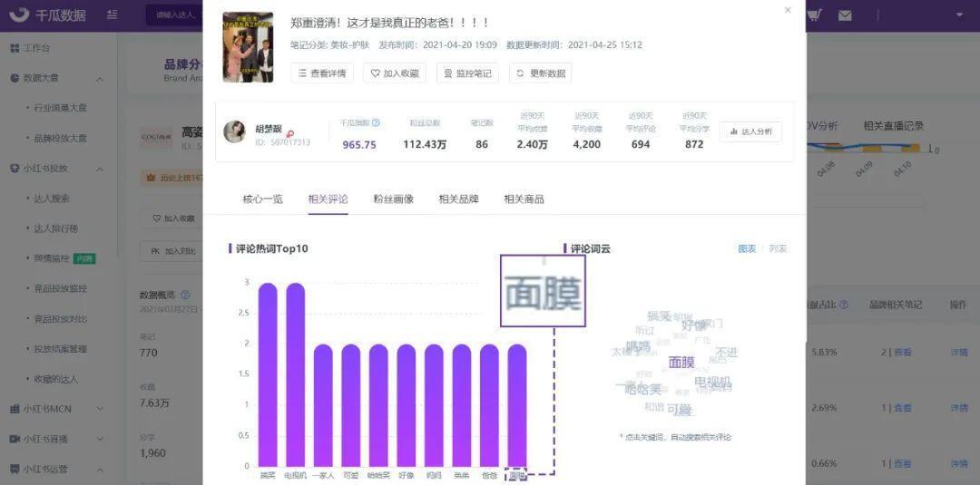This screenshot has width=980, height=485.
Task: Click the mail envelope icon in header
Action: point(845,15)
